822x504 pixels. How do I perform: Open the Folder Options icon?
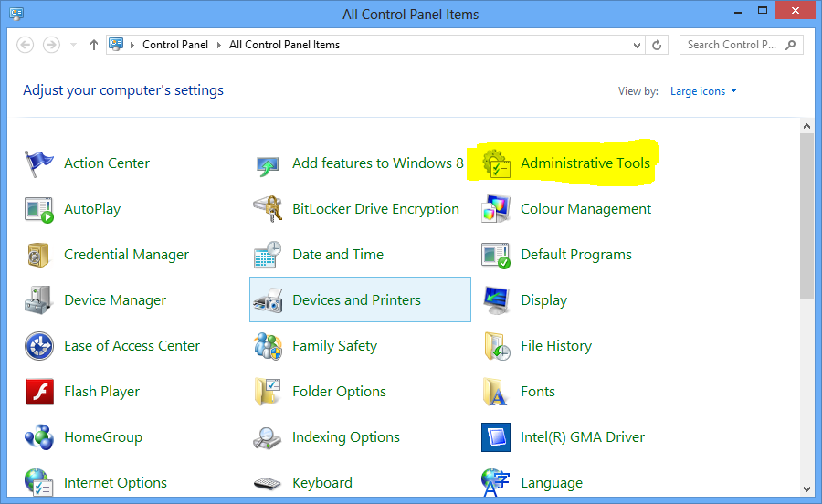tap(268, 392)
